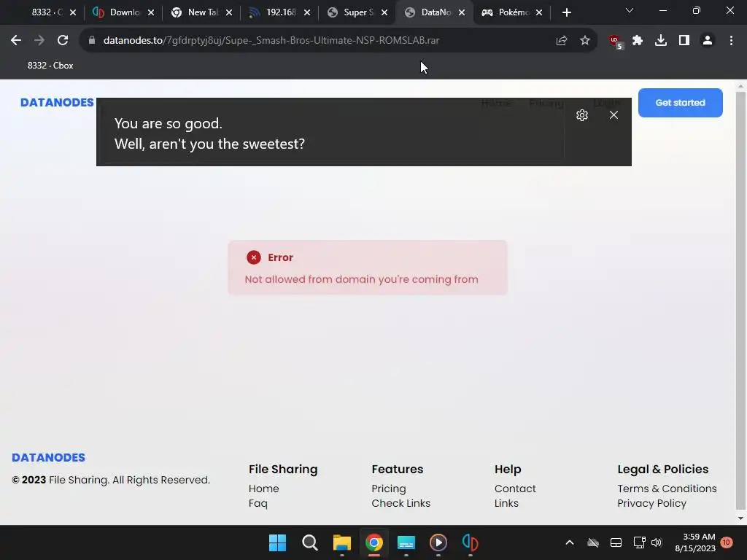View site security lock icon

point(92,41)
